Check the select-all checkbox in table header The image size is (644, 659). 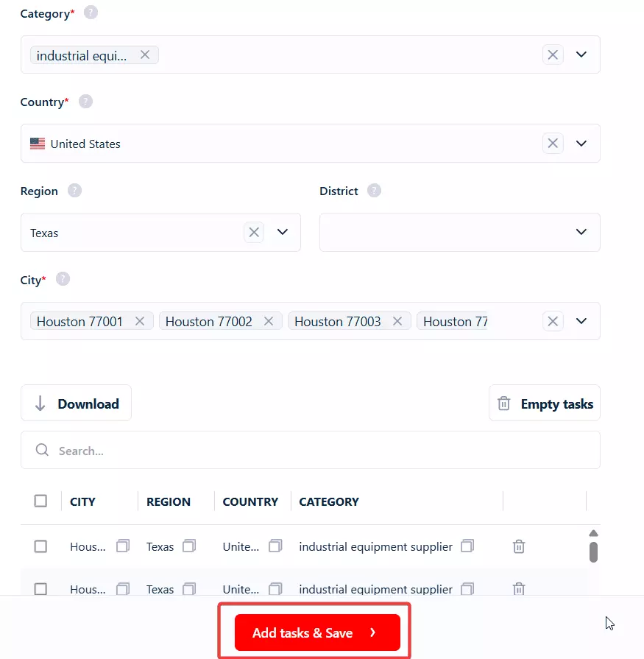tap(40, 501)
